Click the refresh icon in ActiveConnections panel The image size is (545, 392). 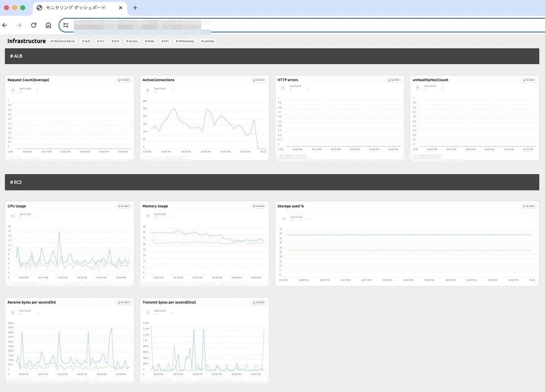click(147, 90)
